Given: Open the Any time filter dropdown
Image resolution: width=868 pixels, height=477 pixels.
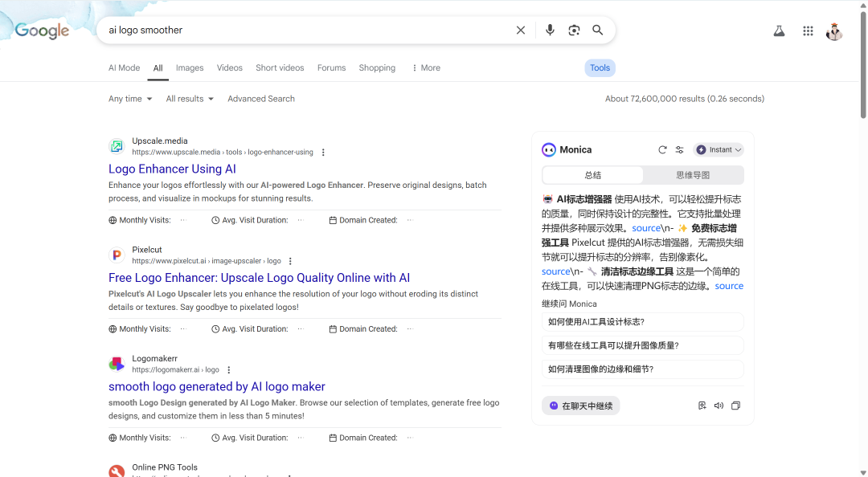Looking at the screenshot, I should [130, 99].
